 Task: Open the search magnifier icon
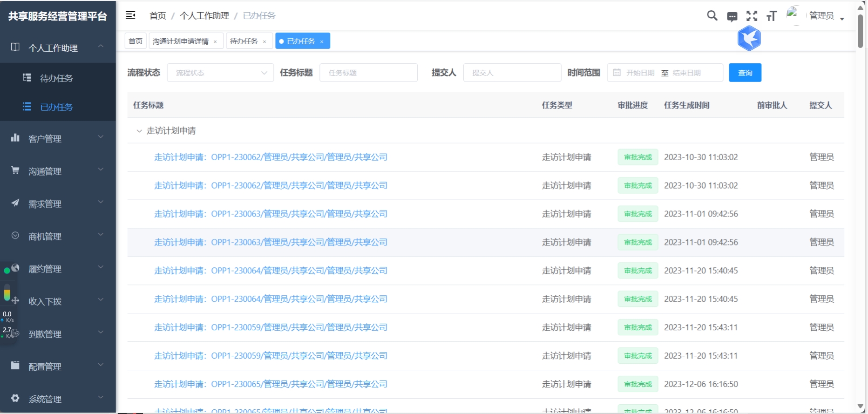712,16
